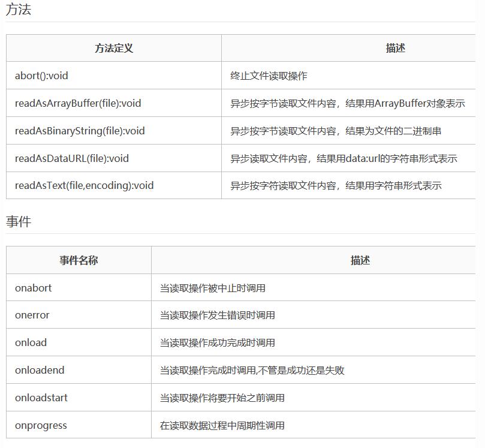Select the readAsBinaryString(file):void cell
485x448 pixels.
coord(80,131)
